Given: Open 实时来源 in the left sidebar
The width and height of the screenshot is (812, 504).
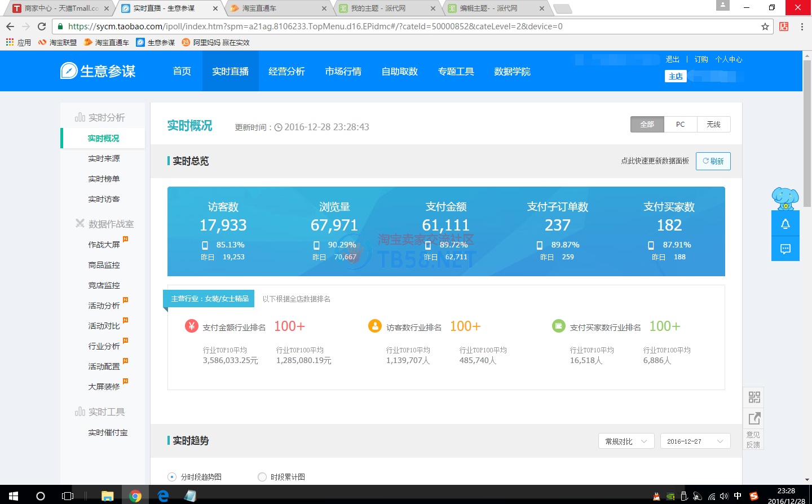Looking at the screenshot, I should (x=104, y=159).
